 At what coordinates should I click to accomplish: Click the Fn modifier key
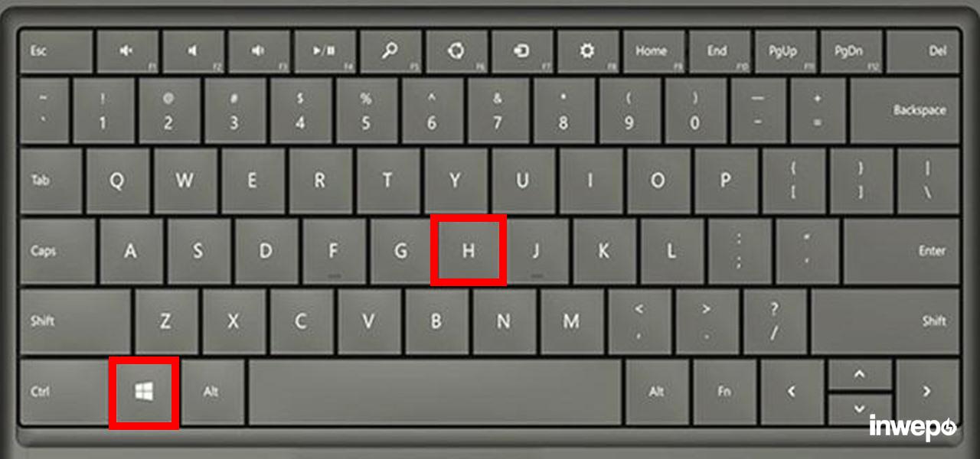pos(724,392)
